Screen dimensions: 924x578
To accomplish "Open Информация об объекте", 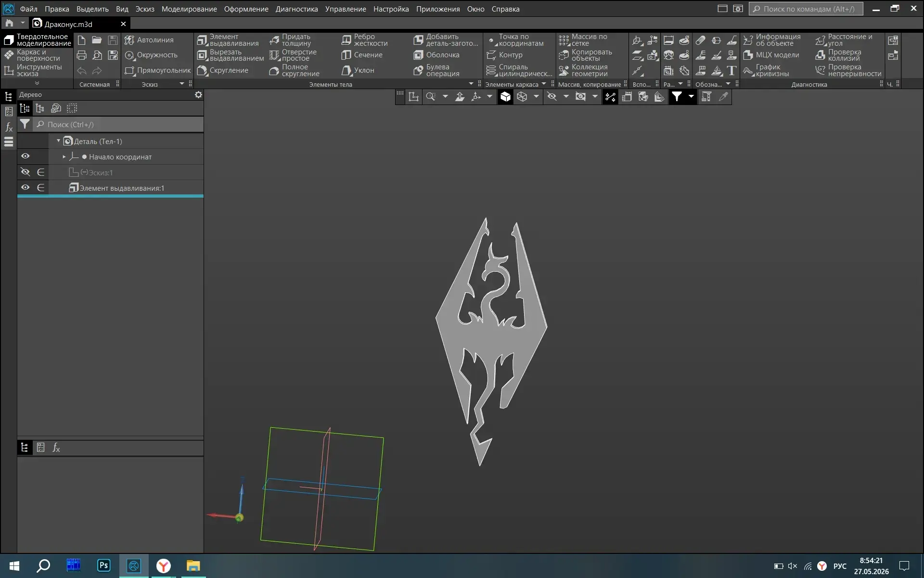I will (x=771, y=40).
